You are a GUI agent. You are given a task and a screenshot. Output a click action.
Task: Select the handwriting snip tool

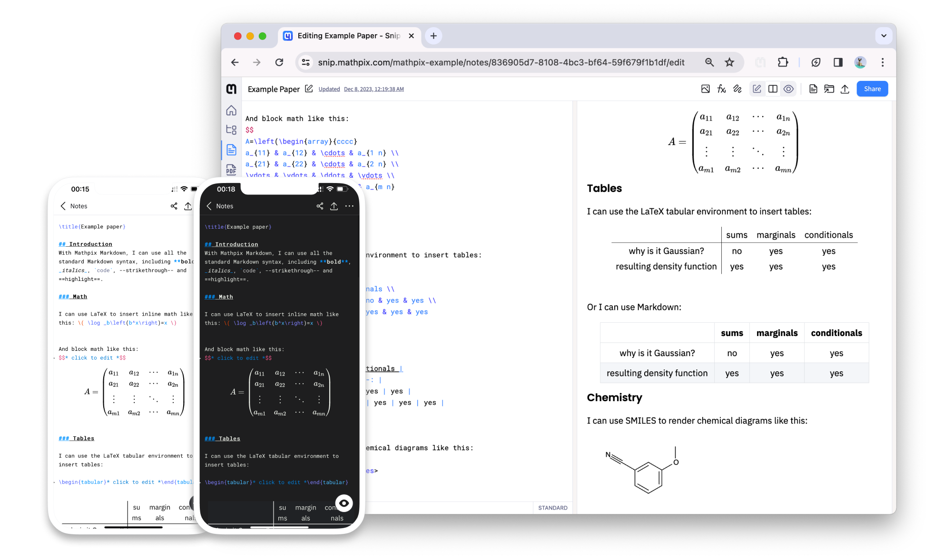point(738,88)
